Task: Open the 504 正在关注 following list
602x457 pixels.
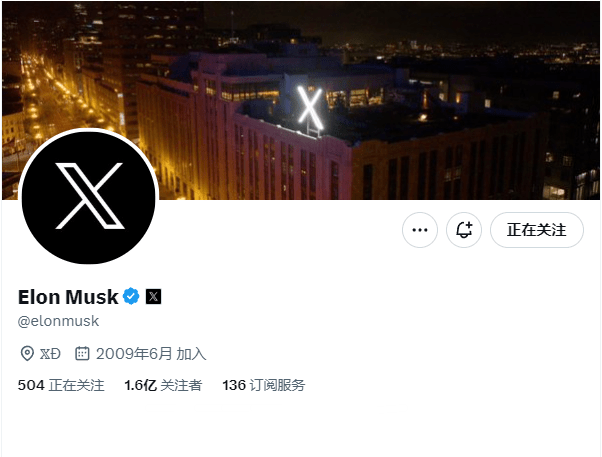Action: click(61, 385)
